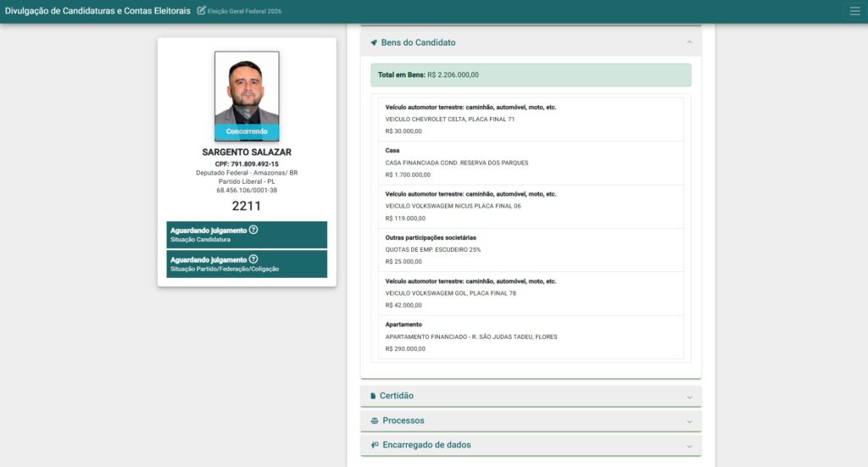Click the Aguardando julgamento Situação Candidatura box
The width and height of the screenshot is (868, 467).
(247, 235)
